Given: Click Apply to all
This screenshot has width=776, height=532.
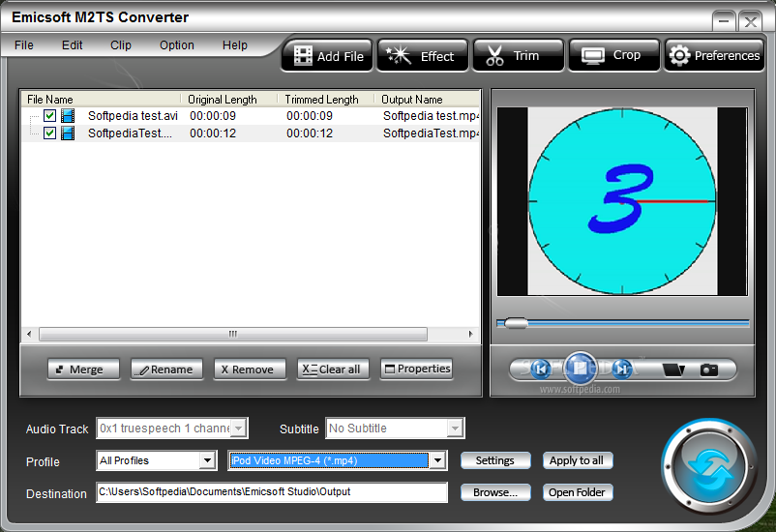Looking at the screenshot, I should click(x=578, y=460).
